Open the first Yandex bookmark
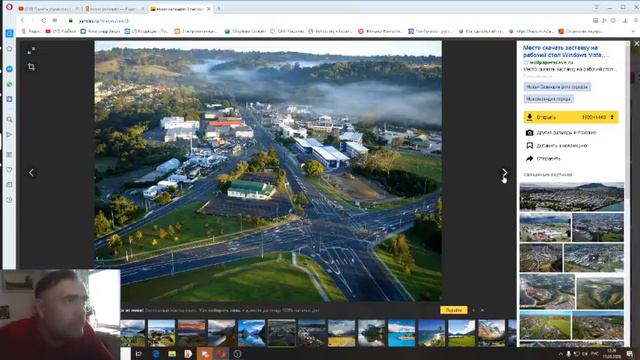Viewport: 640px width, 360px height. pos(31,31)
